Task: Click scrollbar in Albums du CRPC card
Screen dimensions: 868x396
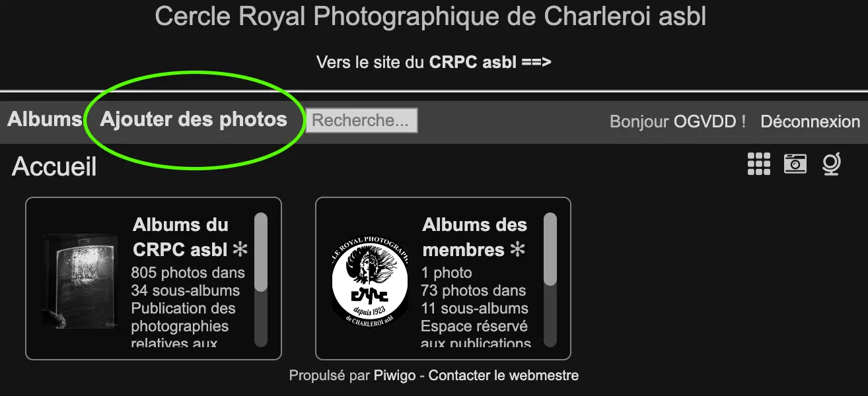Action: point(261,279)
